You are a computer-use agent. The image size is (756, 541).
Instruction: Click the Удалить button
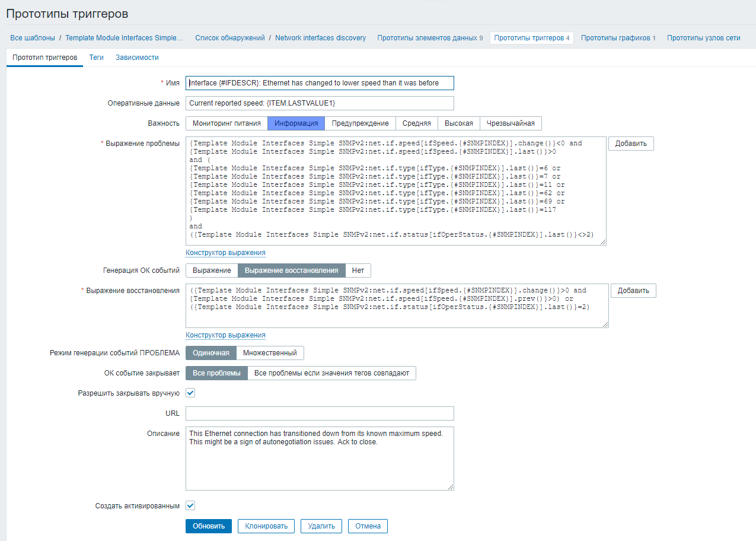(x=321, y=526)
